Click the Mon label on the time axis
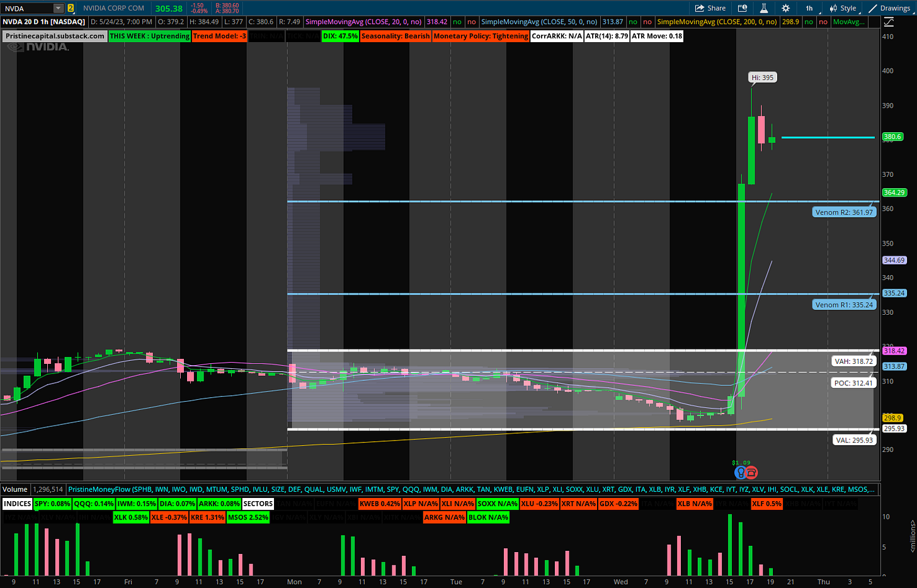917x588 pixels. (294, 582)
